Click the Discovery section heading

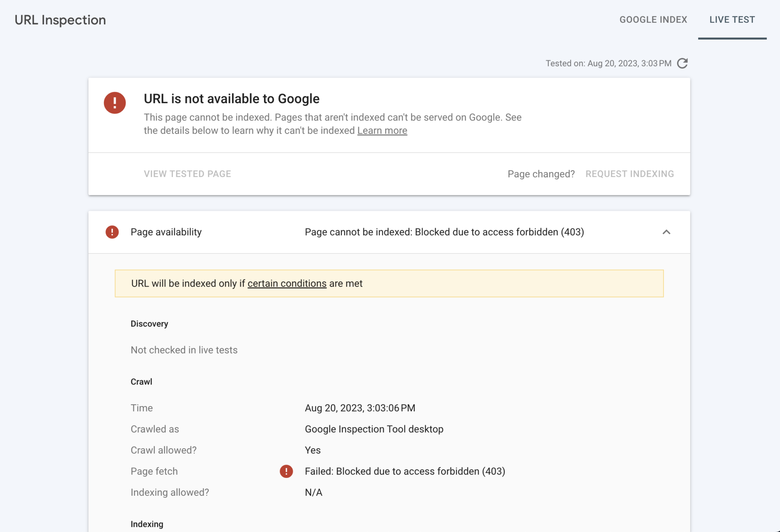pyautogui.click(x=149, y=324)
